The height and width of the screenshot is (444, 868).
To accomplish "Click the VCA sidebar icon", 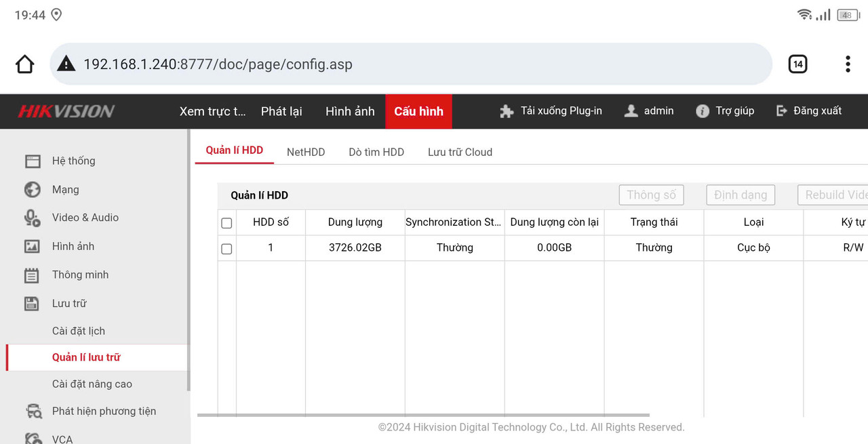I will (x=33, y=439).
